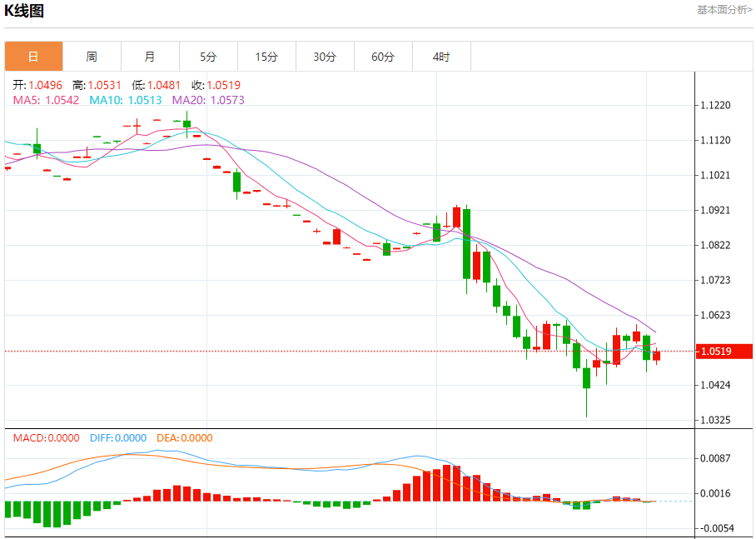This screenshot has width=756, height=539.
Task: Click the 高: 1.0531 high price
Action: pos(97,86)
